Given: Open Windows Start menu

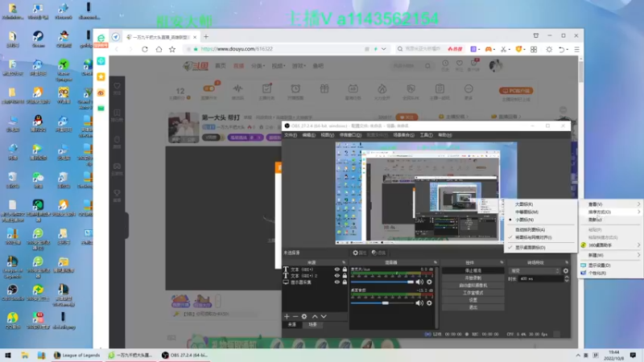Looking at the screenshot, I should tap(8, 355).
